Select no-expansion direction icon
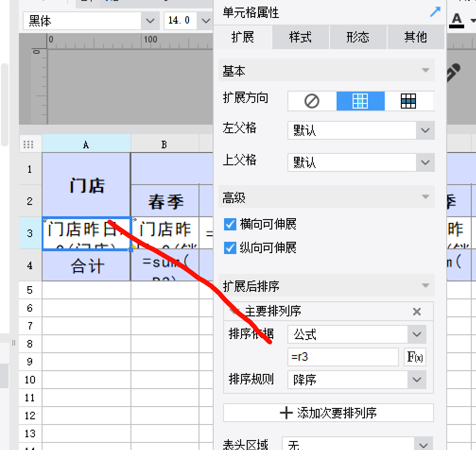 pos(312,101)
